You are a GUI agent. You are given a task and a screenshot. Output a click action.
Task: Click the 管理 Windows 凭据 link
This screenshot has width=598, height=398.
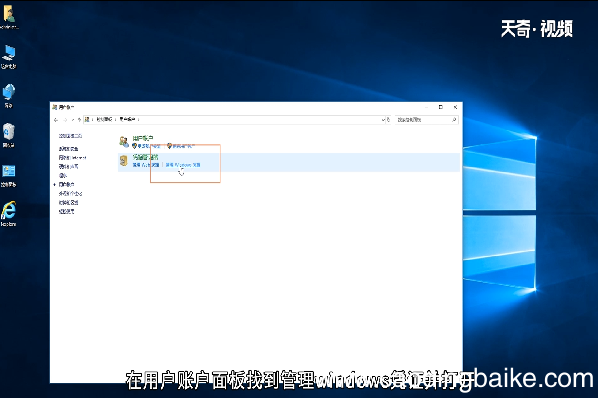pos(183,165)
